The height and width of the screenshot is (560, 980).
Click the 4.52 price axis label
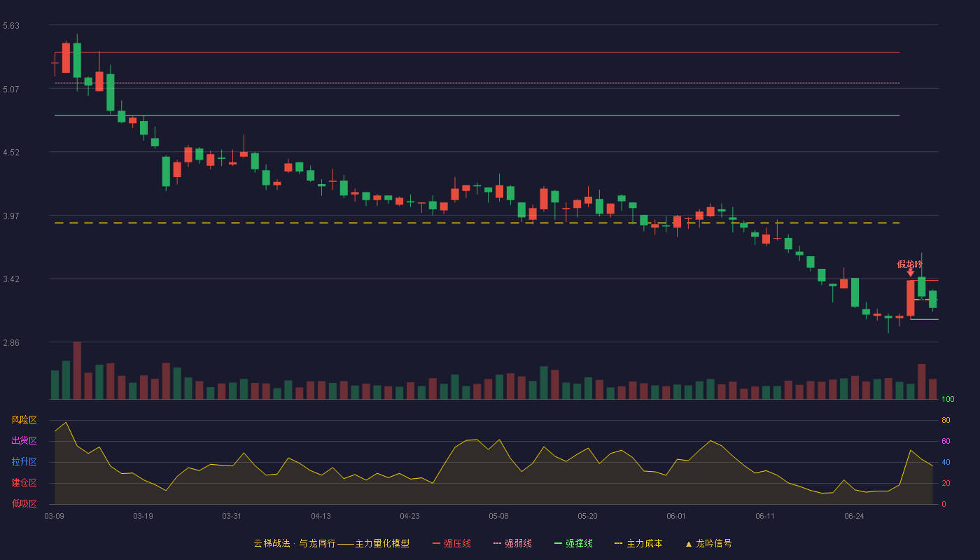[11, 153]
